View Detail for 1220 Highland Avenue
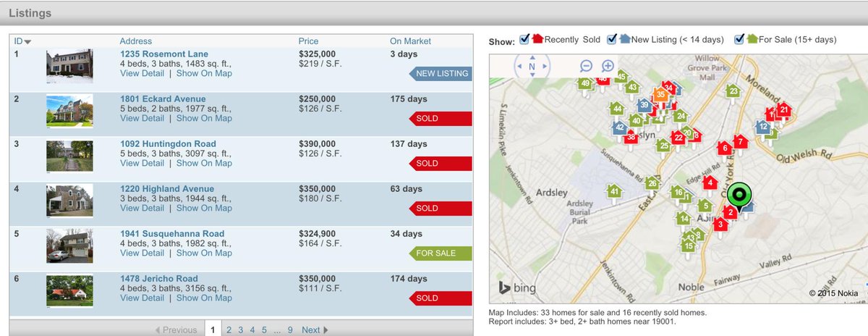The width and height of the screenshot is (868, 336). [x=142, y=208]
